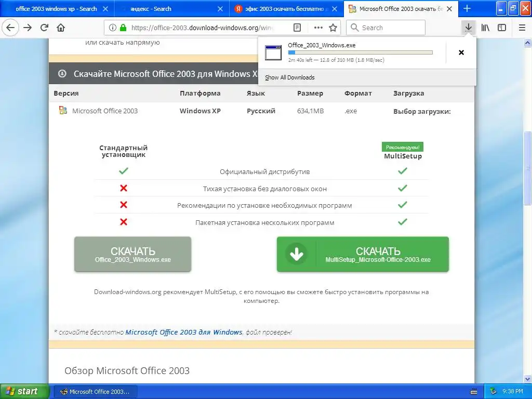Go forward with the Forward arrow
Viewport: 532px width, 399px height.
click(28, 28)
